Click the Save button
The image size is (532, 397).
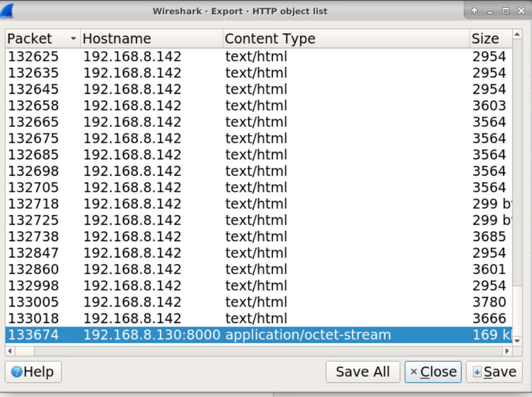click(494, 372)
